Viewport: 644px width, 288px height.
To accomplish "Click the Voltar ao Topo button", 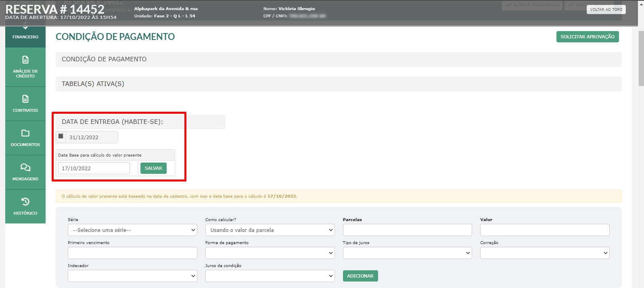I will pyautogui.click(x=606, y=10).
